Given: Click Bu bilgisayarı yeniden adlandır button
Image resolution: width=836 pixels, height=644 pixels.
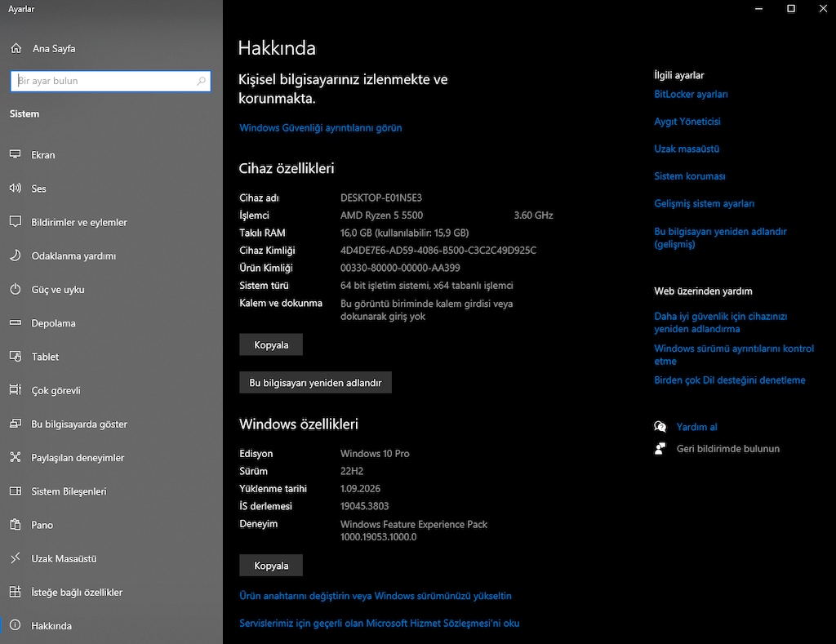Looking at the screenshot, I should pos(315,382).
